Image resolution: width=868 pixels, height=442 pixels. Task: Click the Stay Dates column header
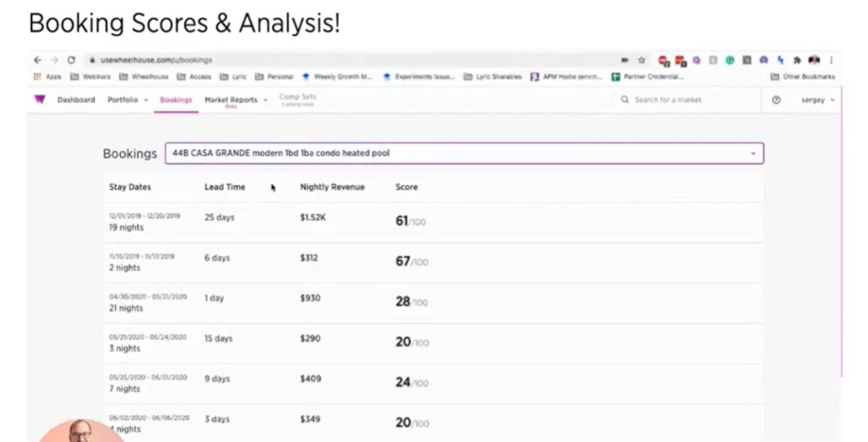tap(130, 187)
